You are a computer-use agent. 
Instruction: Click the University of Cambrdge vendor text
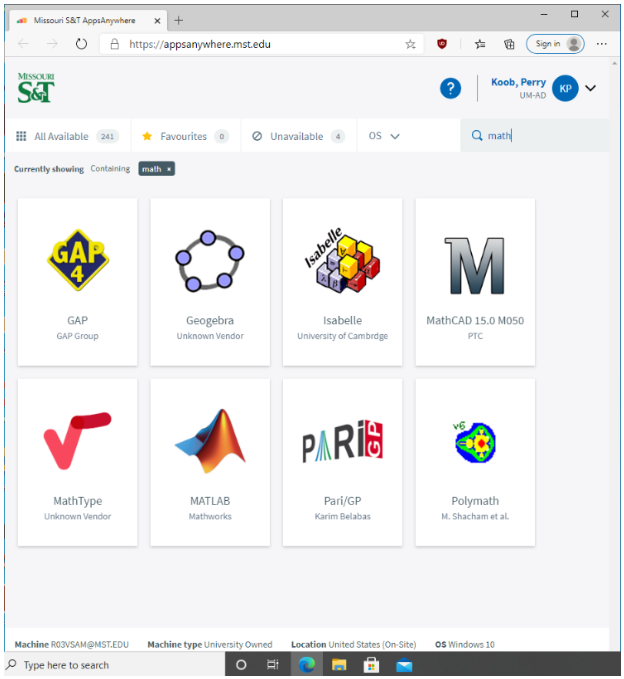pos(343,336)
